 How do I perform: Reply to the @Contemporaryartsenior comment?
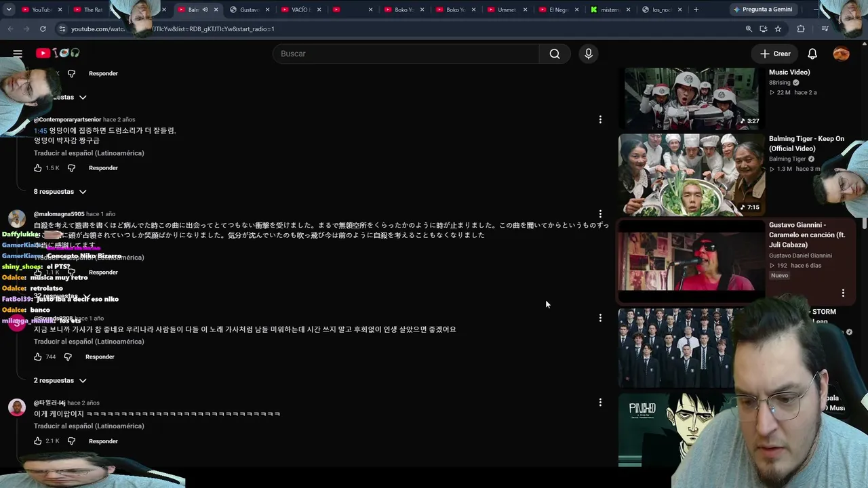(103, 167)
